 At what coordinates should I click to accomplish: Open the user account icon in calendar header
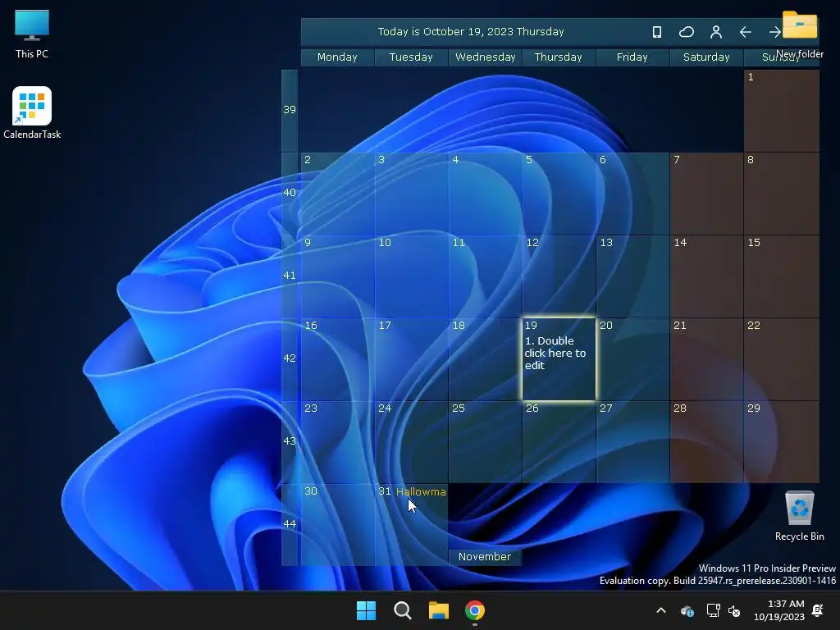point(715,32)
